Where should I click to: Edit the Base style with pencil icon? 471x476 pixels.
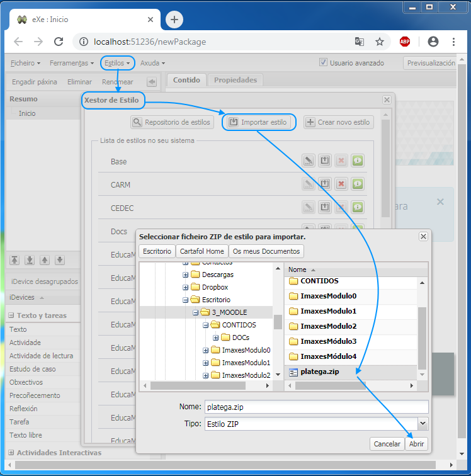click(x=308, y=161)
